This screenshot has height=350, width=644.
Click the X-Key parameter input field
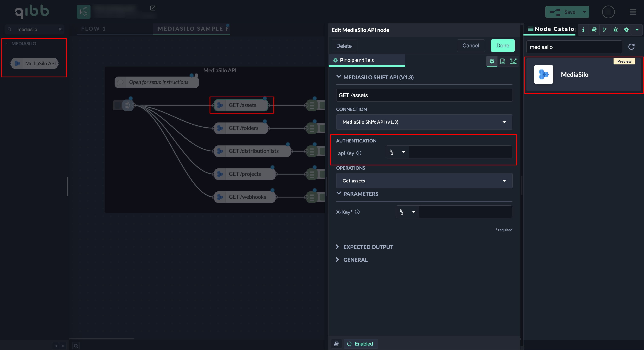465,212
